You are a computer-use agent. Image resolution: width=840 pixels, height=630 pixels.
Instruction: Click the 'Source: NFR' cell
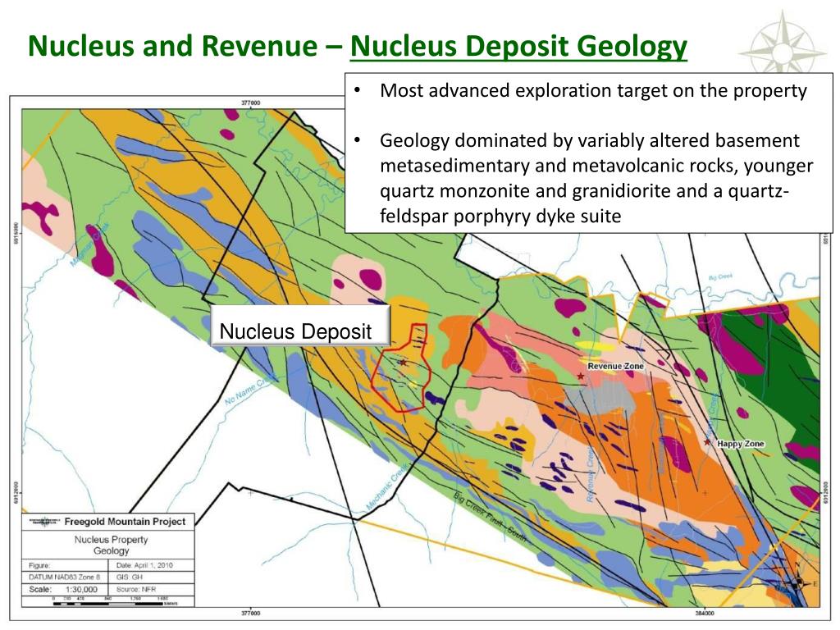point(152,589)
